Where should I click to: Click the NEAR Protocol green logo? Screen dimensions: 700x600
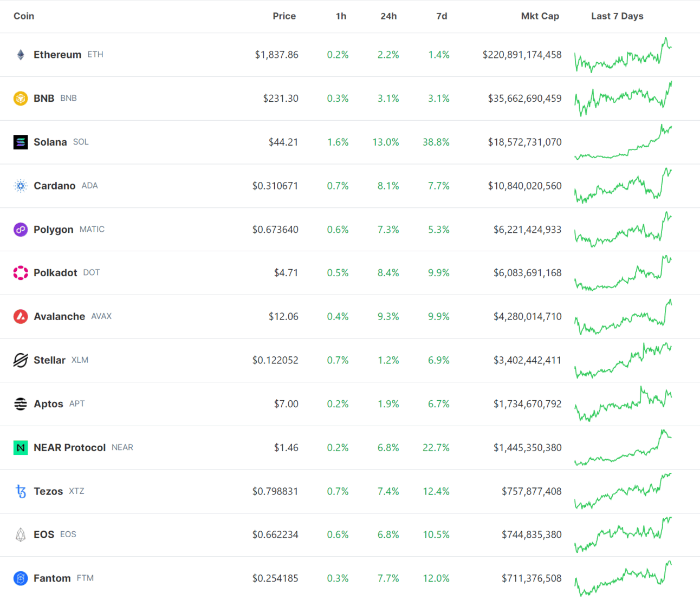pos(21,448)
